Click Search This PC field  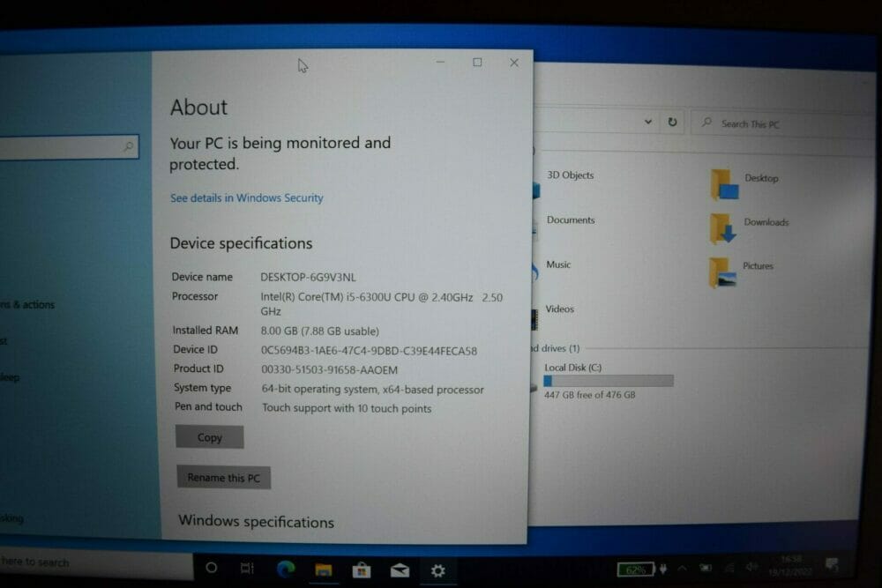pyautogui.click(x=781, y=123)
